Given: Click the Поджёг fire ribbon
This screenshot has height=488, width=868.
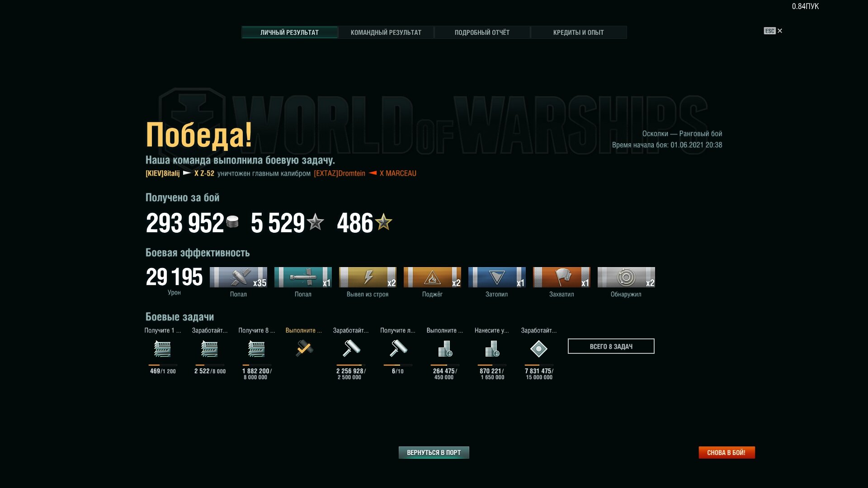Looking at the screenshot, I should click(432, 277).
